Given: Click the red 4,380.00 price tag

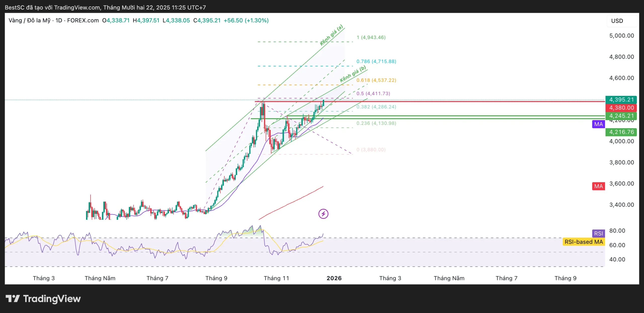Looking at the screenshot, I should click(x=621, y=108).
